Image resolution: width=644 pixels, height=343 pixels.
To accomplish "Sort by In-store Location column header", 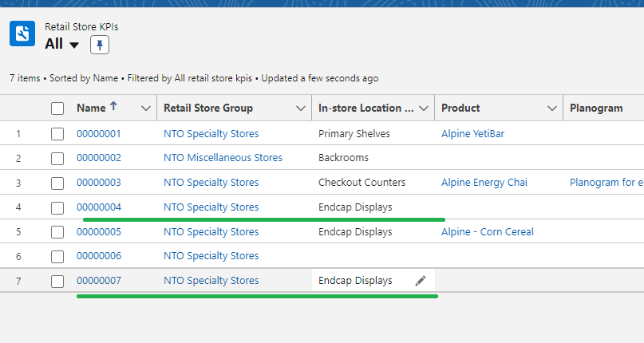I will (x=366, y=108).
